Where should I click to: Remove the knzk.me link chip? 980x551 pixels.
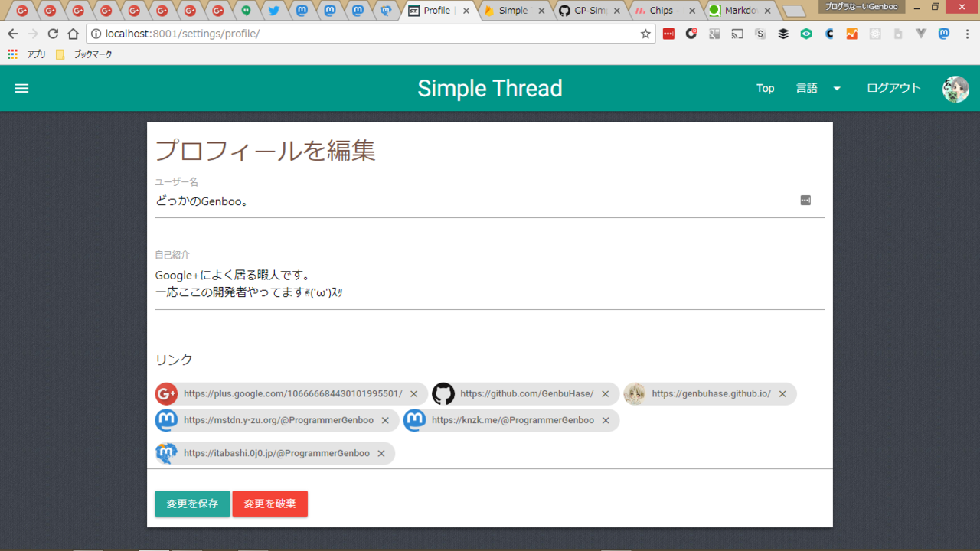[606, 421]
